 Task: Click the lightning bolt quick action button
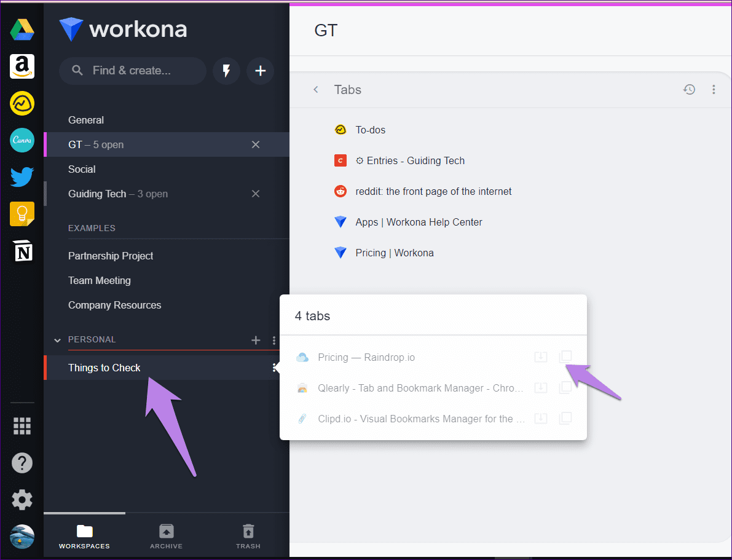[226, 71]
